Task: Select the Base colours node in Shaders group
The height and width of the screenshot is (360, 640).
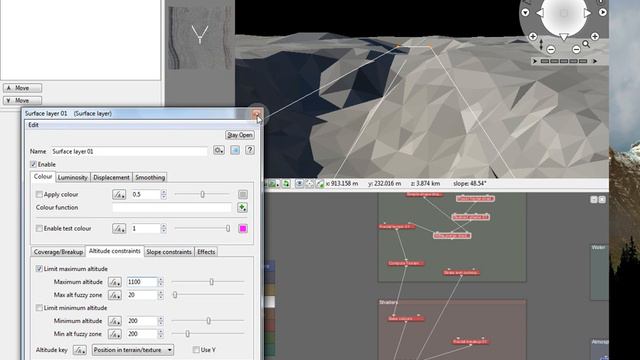Action: click(x=406, y=319)
